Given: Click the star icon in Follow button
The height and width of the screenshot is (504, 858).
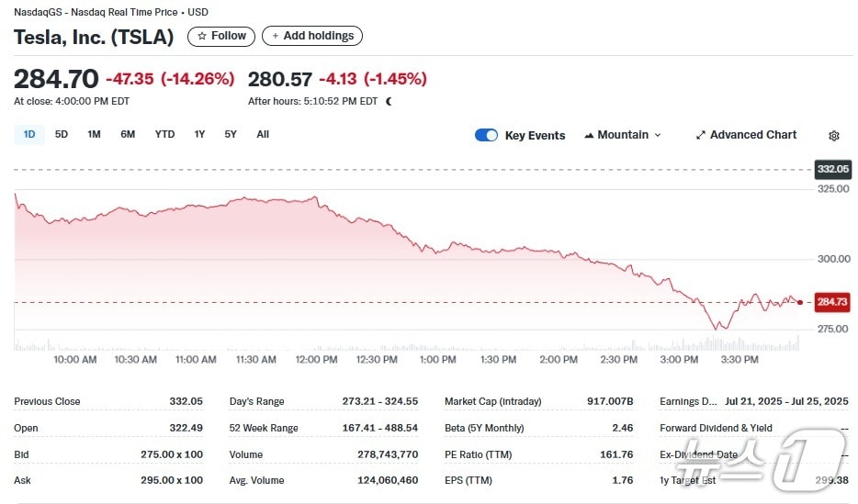Looking at the screenshot, I should click(x=202, y=36).
